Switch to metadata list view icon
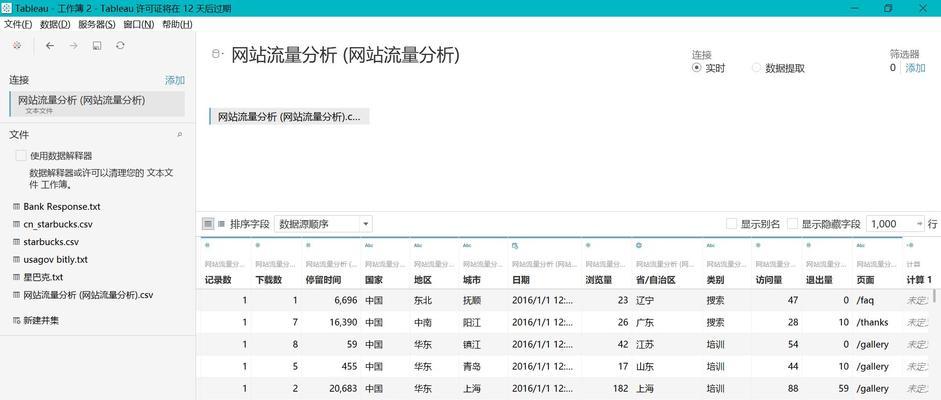941x400 pixels. [x=221, y=224]
